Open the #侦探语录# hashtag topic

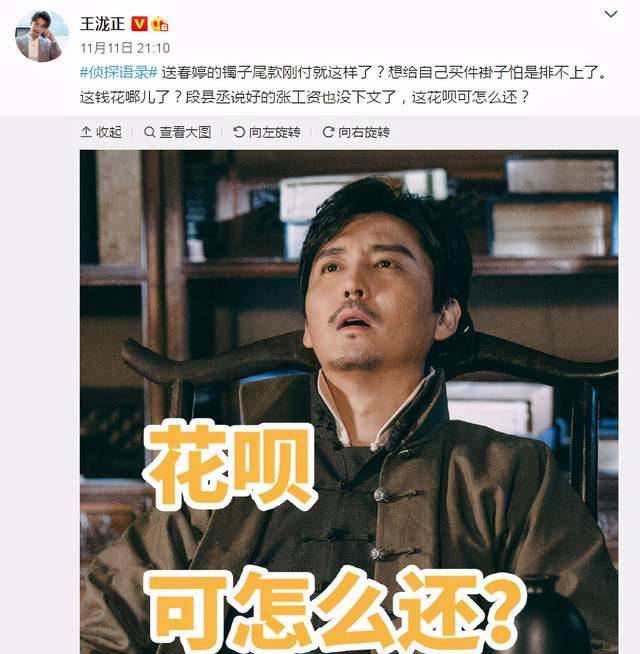[118, 73]
